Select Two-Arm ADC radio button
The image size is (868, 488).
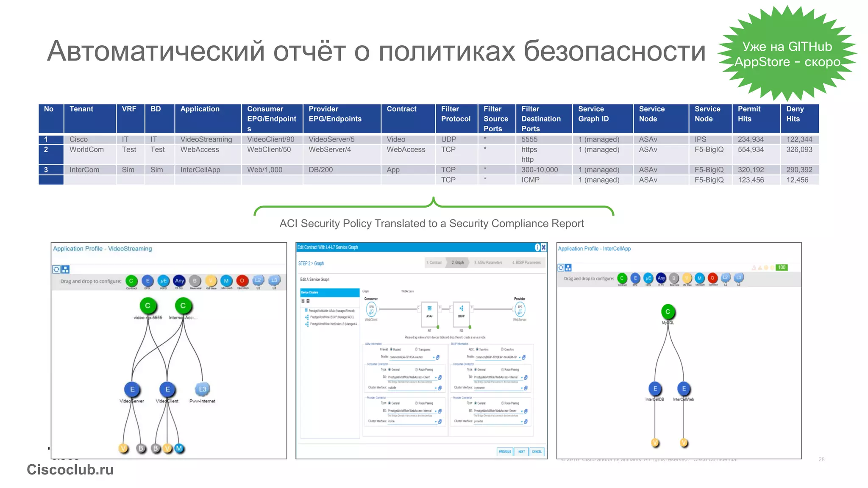click(477, 349)
